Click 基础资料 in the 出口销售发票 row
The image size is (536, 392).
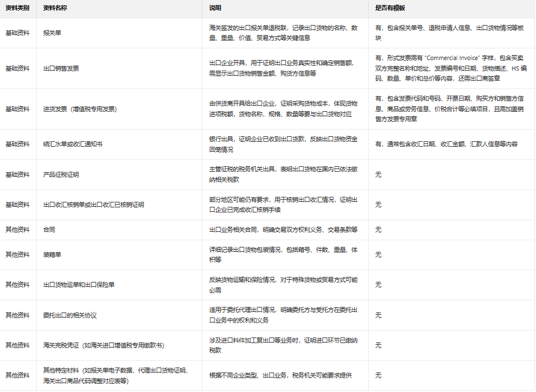pos(17,68)
